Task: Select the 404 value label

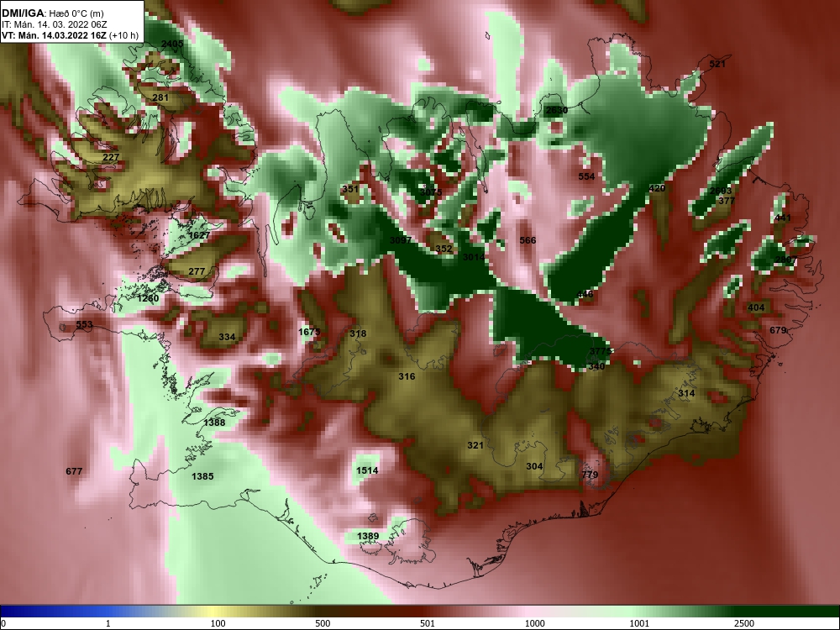Action: point(756,307)
